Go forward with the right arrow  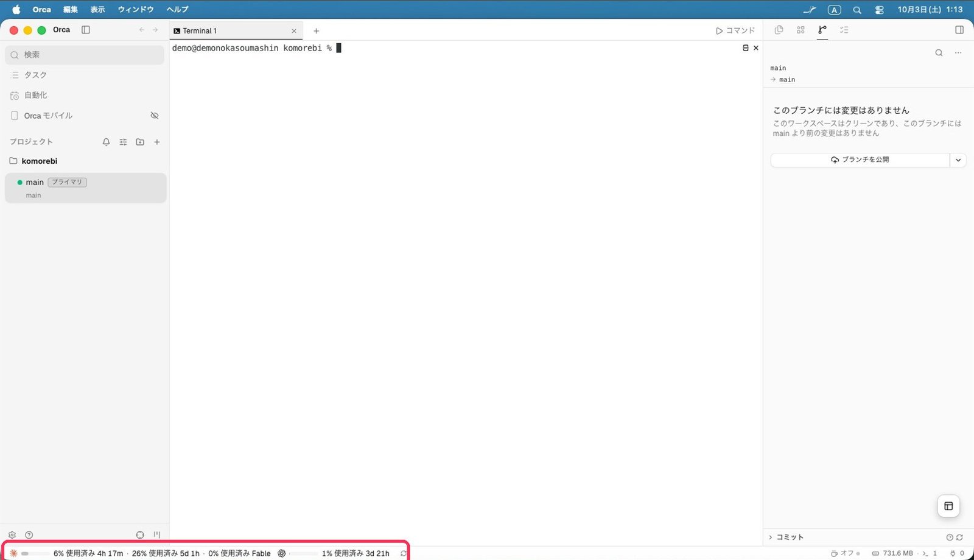point(155,30)
